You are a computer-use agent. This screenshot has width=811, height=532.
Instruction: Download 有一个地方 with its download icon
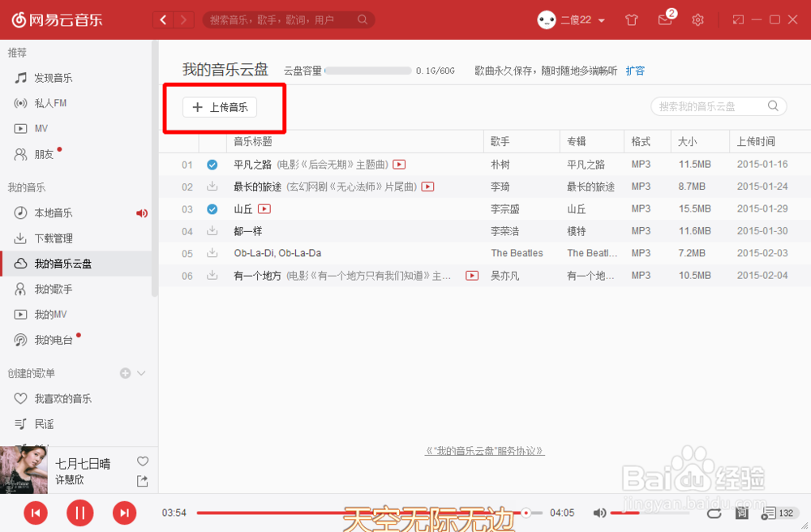(212, 275)
